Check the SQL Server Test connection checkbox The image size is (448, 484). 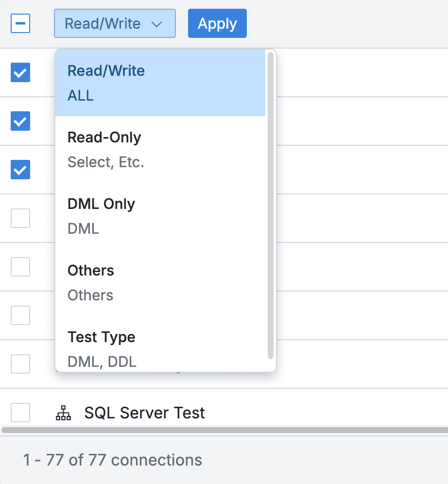point(20,413)
